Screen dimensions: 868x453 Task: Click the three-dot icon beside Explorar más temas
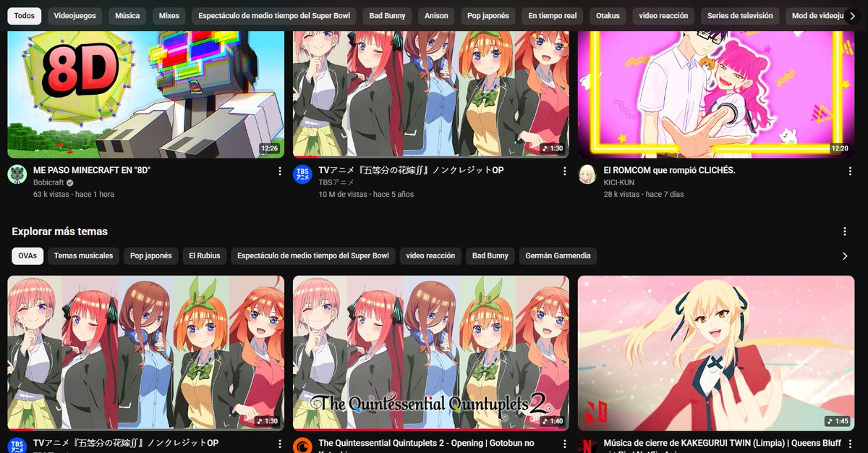pyautogui.click(x=845, y=231)
